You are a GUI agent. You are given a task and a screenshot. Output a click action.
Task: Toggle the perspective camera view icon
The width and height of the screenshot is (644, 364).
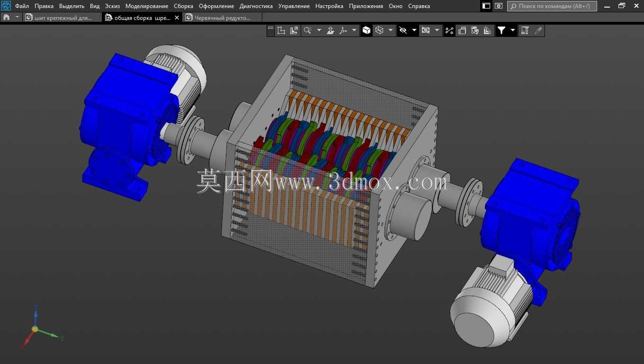pos(426,30)
